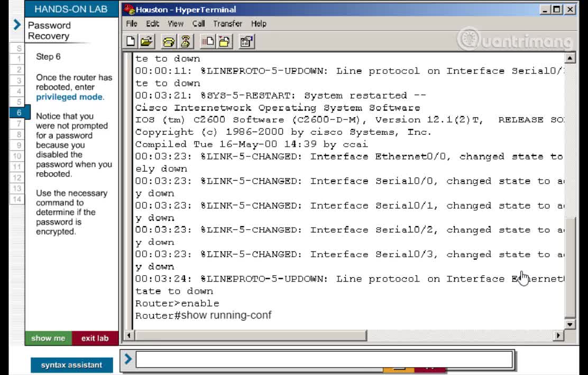
Task: Click the 'Password Recovery' lab title
Action: (x=49, y=31)
